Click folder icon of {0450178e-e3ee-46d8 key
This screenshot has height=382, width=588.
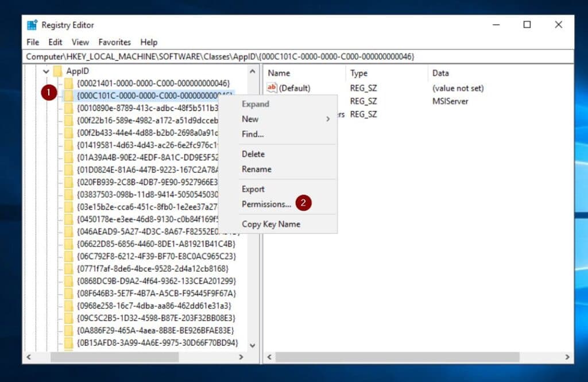[69, 219]
